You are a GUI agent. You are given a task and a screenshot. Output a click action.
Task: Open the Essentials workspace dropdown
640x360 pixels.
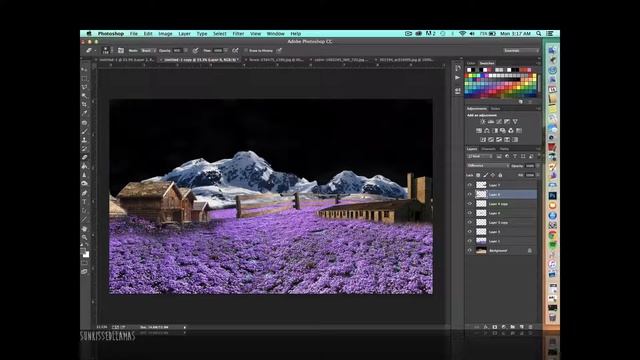click(x=521, y=51)
